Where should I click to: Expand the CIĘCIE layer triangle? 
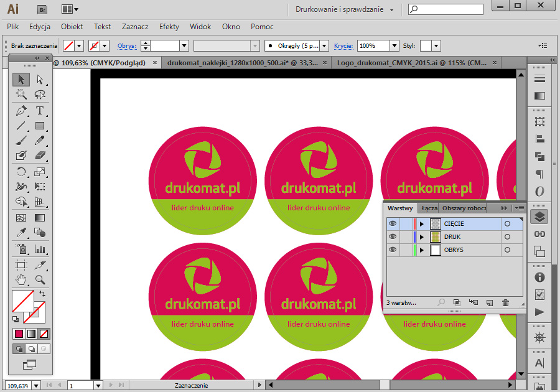[422, 224]
